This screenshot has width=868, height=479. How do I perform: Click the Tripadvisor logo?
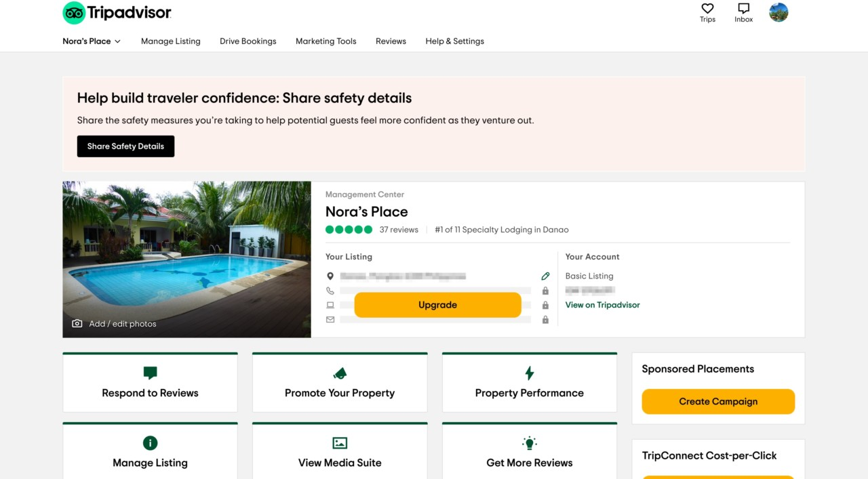(116, 12)
